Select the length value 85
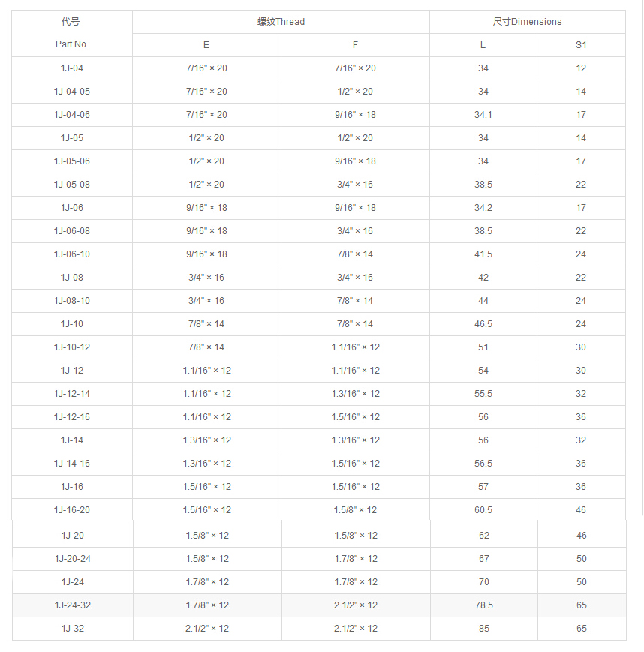The image size is (644, 652). 484,629
